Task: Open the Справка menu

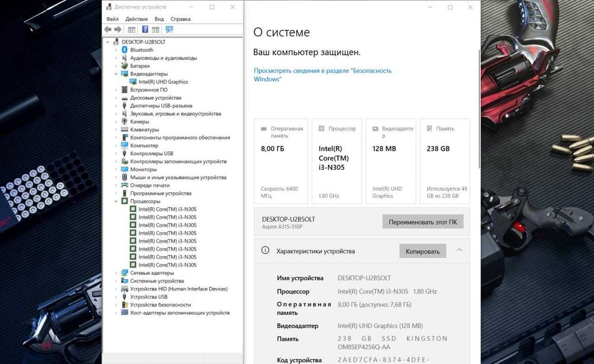Action: coord(181,18)
